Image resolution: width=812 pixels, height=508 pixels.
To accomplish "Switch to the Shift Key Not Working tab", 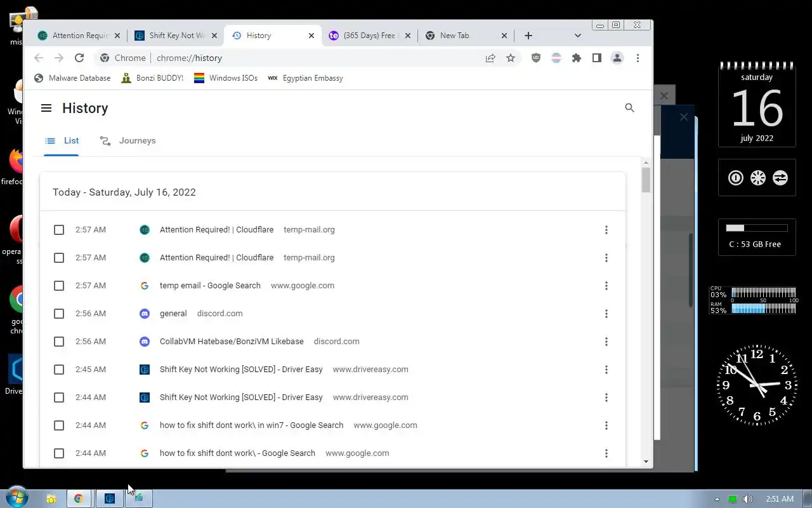I will [x=176, y=36].
